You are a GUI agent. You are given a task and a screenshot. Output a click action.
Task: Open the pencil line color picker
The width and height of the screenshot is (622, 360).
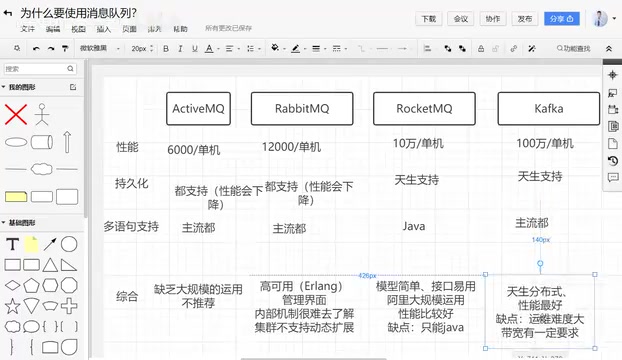(296, 48)
